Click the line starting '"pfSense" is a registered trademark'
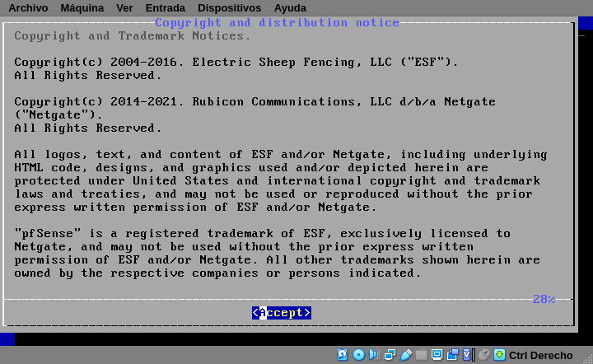This screenshot has height=364, width=593. pos(263,233)
